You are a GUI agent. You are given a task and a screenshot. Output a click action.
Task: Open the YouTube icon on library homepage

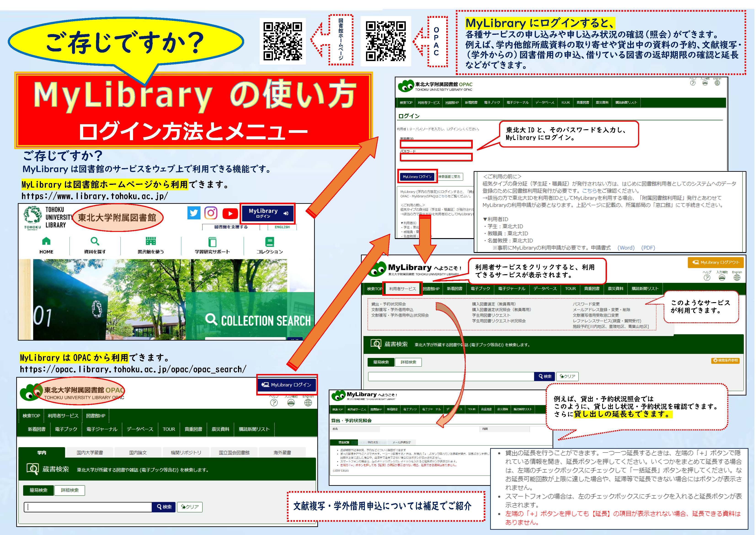point(230,213)
